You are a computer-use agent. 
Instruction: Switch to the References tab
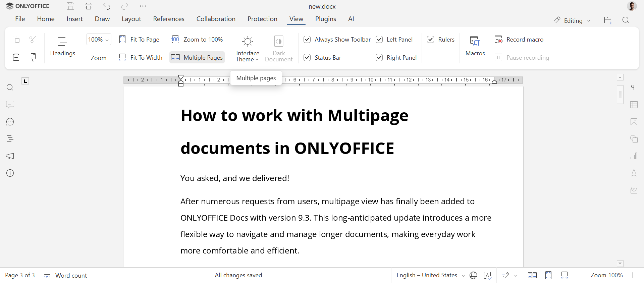tap(169, 19)
